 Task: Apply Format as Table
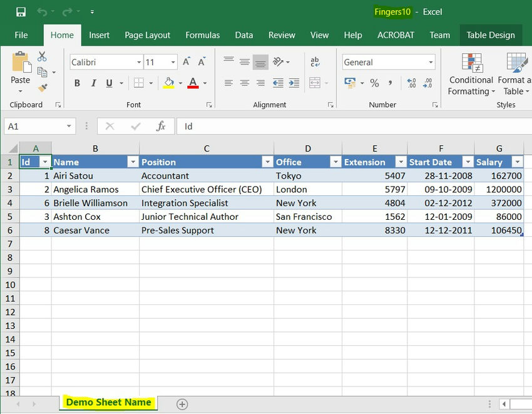514,75
